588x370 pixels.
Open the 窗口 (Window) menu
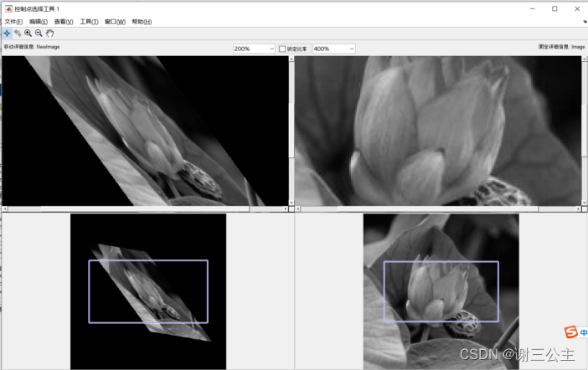115,21
